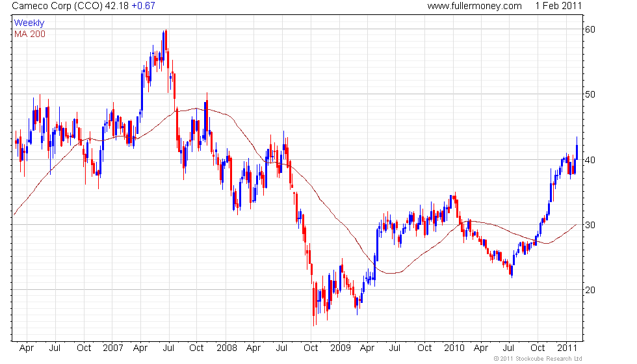
Task: Click the 20 price axis label
Action: pyautogui.click(x=590, y=290)
